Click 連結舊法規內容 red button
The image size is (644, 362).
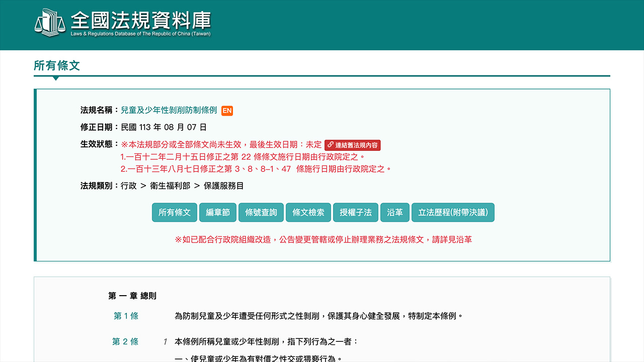coord(353,145)
